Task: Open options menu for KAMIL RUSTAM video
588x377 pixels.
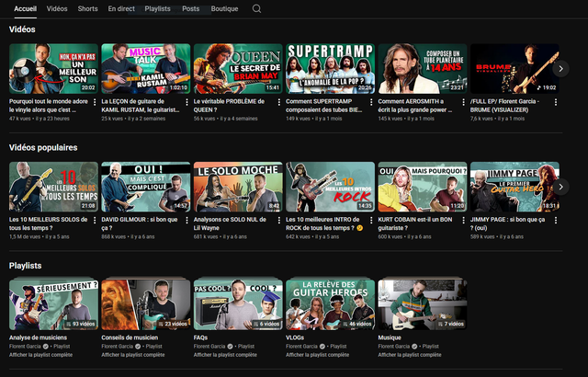Action: click(187, 102)
